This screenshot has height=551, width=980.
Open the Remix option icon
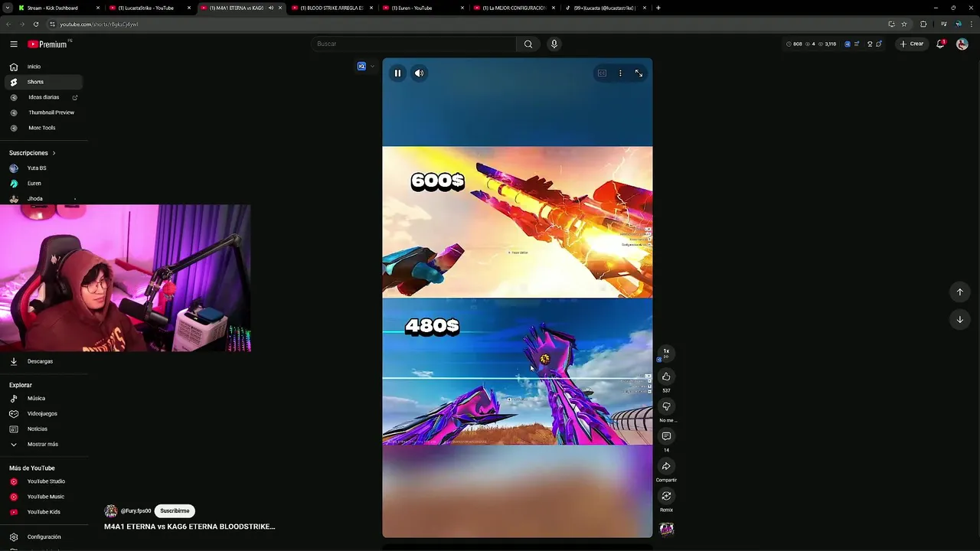[x=666, y=496]
